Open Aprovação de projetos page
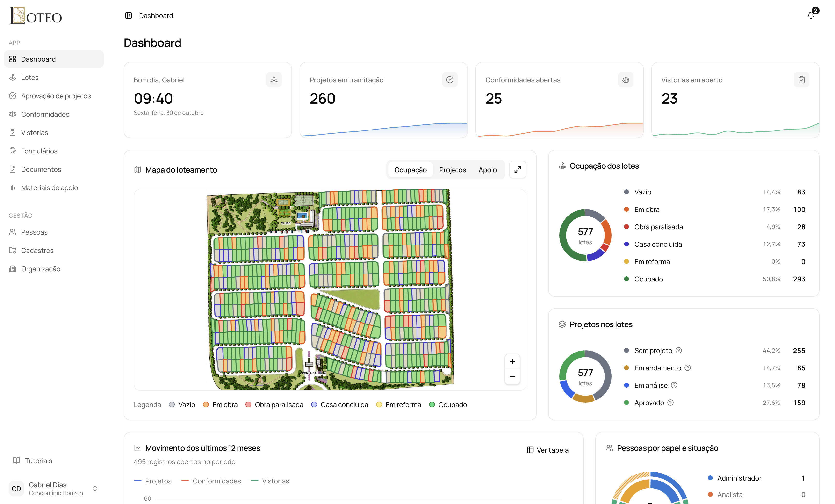The width and height of the screenshot is (835, 504). tap(54, 96)
